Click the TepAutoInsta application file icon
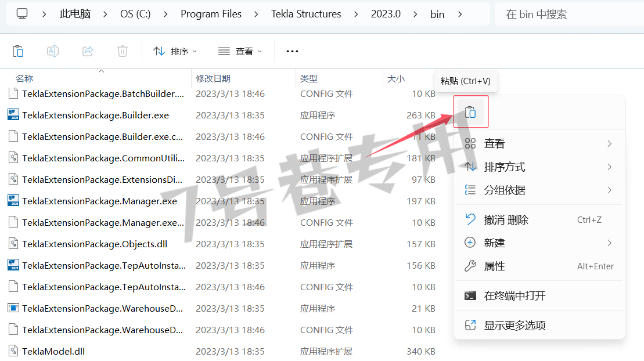This screenshot has width=644, height=361. (x=13, y=265)
